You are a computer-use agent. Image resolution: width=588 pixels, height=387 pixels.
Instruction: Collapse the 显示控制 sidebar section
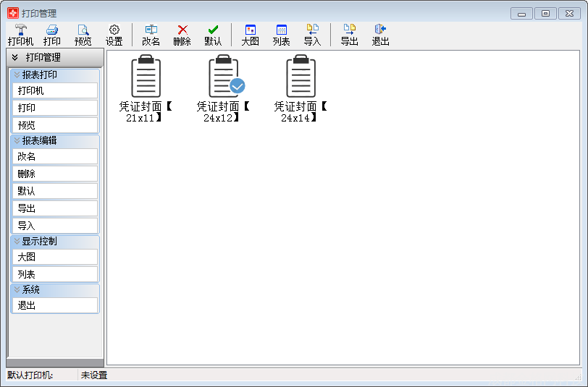click(17, 241)
